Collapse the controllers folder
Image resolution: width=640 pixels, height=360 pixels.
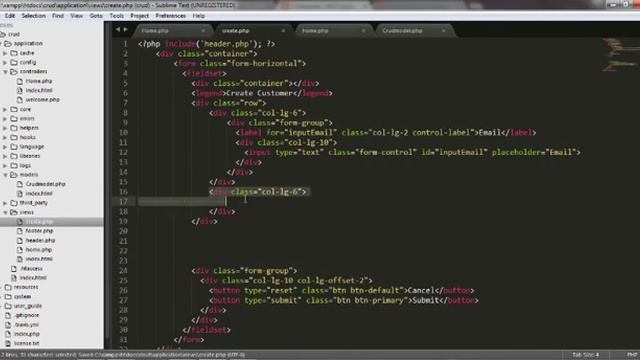pyautogui.click(x=5, y=72)
